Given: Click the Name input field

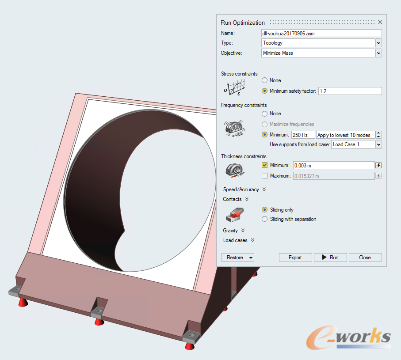Looking at the screenshot, I should coord(321,33).
